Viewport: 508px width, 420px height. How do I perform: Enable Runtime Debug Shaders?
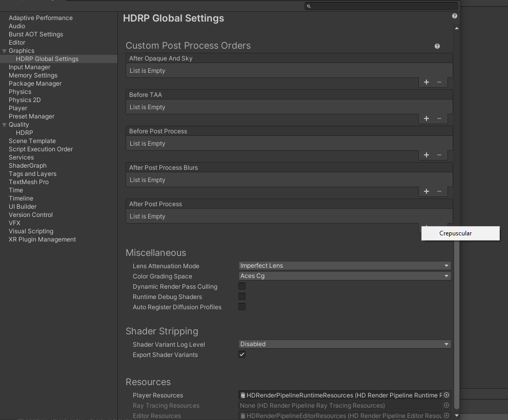pyautogui.click(x=241, y=296)
